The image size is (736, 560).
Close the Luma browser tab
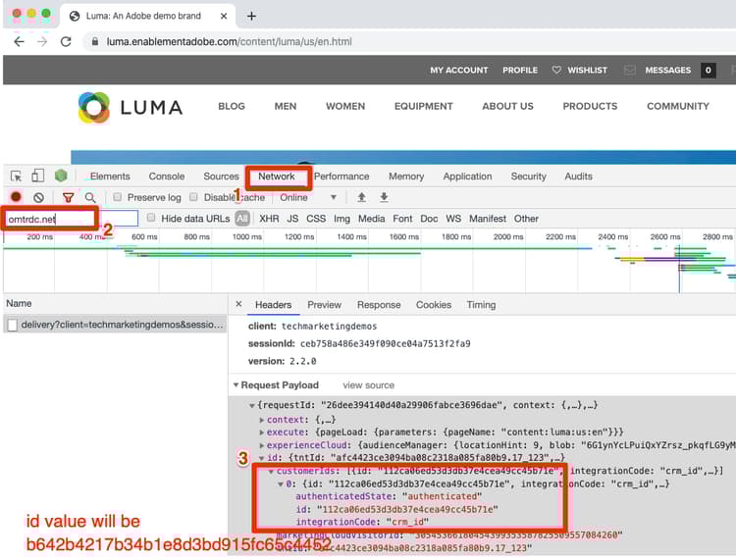(x=224, y=16)
